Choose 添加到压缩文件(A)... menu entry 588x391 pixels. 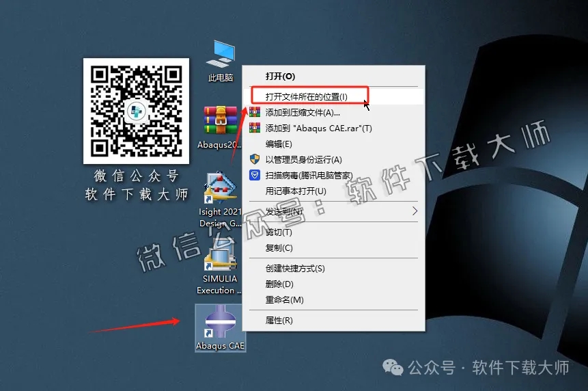(x=333, y=112)
